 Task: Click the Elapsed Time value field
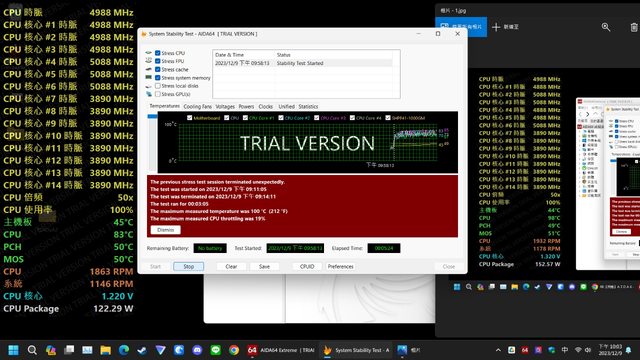coord(384,248)
